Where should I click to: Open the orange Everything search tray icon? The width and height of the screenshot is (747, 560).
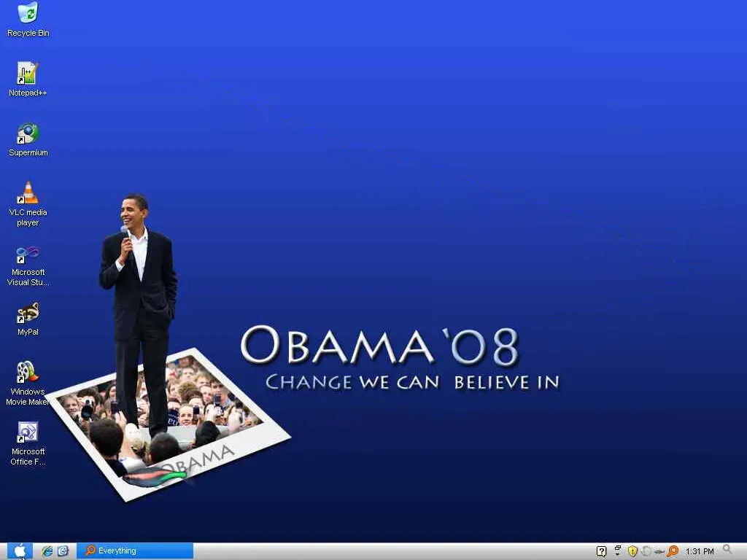pyautogui.click(x=673, y=551)
